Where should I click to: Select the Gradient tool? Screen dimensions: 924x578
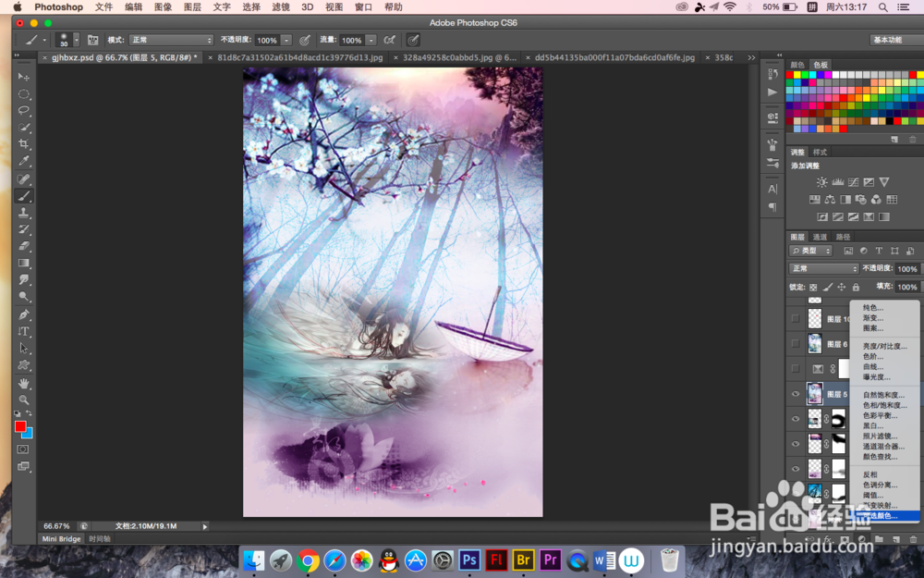(x=24, y=263)
